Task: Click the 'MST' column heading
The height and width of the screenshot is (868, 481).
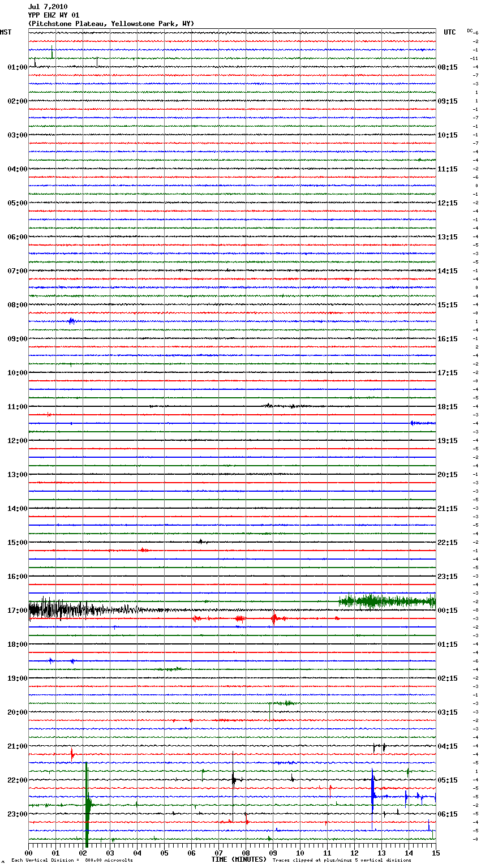Action: 6,32
